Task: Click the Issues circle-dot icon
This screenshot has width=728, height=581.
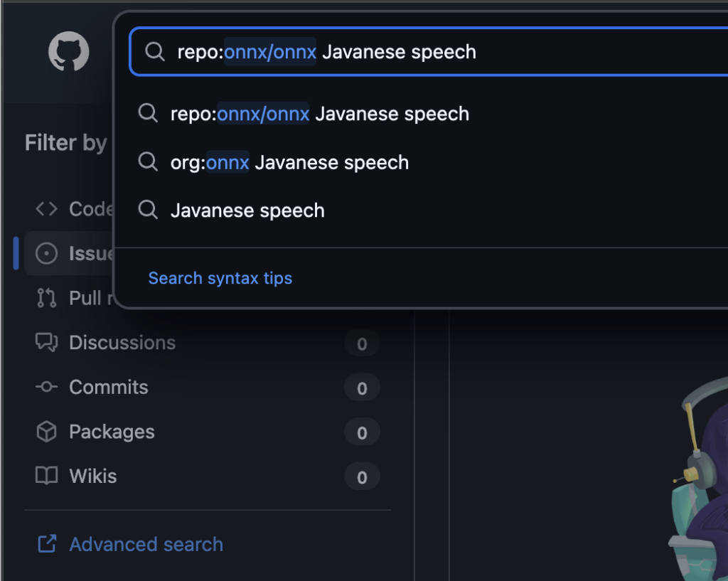Action: 46,254
